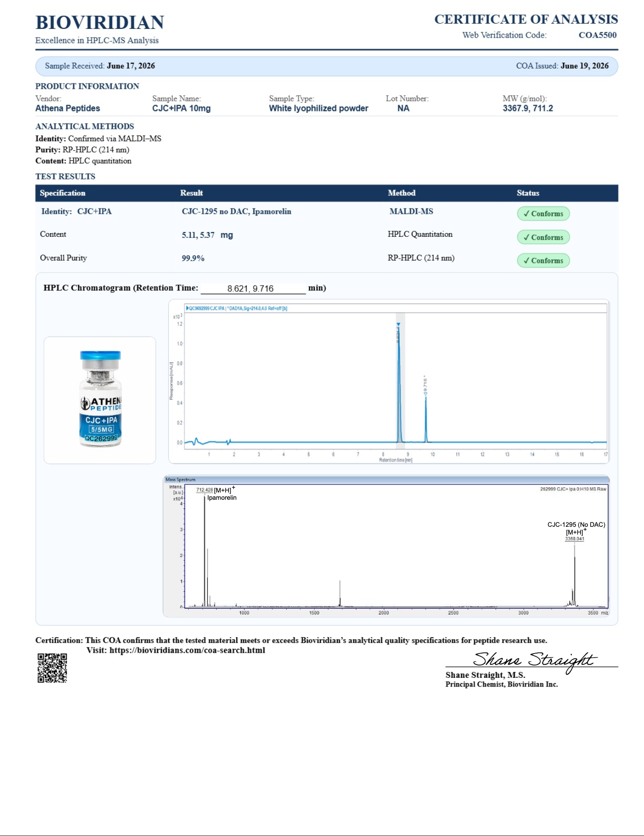
Task: Click the retention time field 8.621, 9.716
Action: 253,288
